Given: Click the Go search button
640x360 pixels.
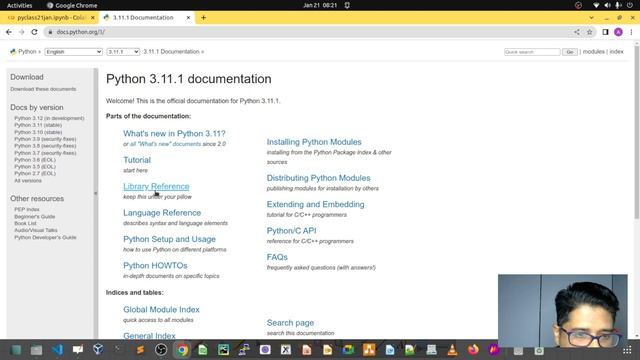Looking at the screenshot, I should point(569,52).
